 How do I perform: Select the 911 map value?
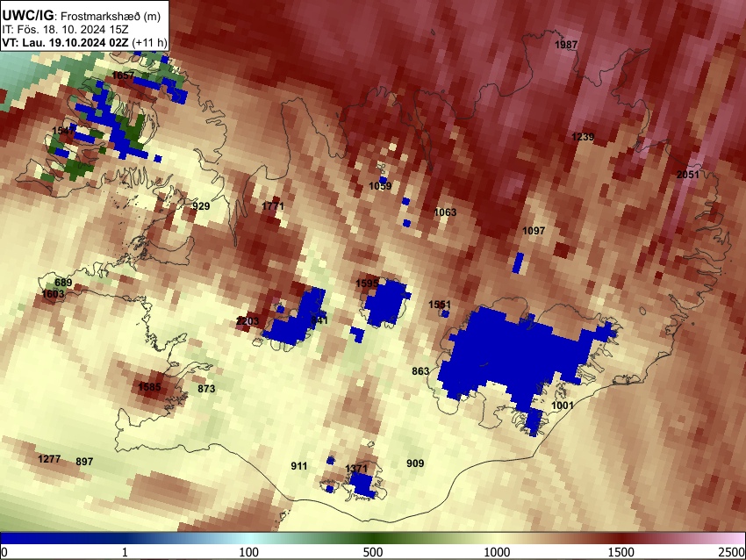tap(299, 466)
